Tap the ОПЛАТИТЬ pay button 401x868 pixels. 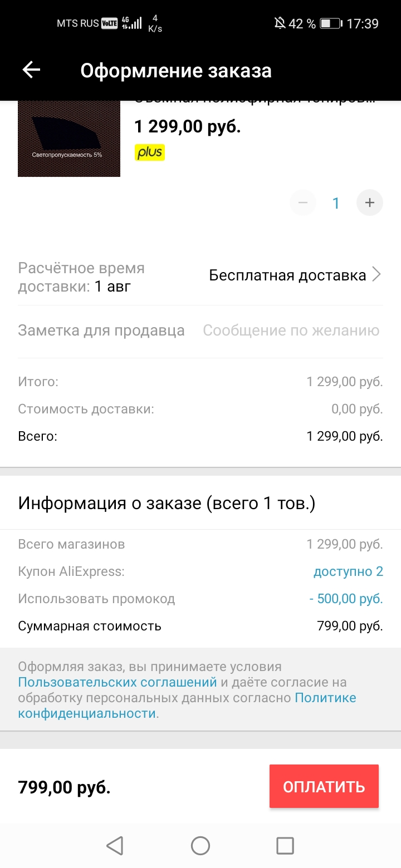pos(324,786)
